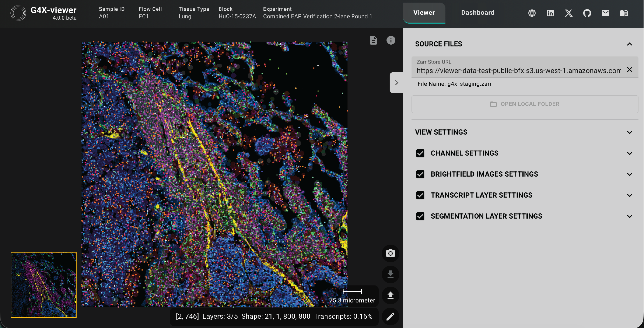Click the info circle icon
Viewport: 644px width, 328px height.
click(391, 40)
